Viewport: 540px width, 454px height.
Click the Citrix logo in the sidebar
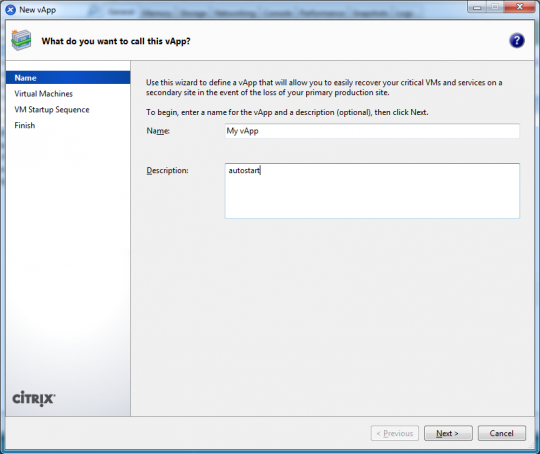(34, 399)
